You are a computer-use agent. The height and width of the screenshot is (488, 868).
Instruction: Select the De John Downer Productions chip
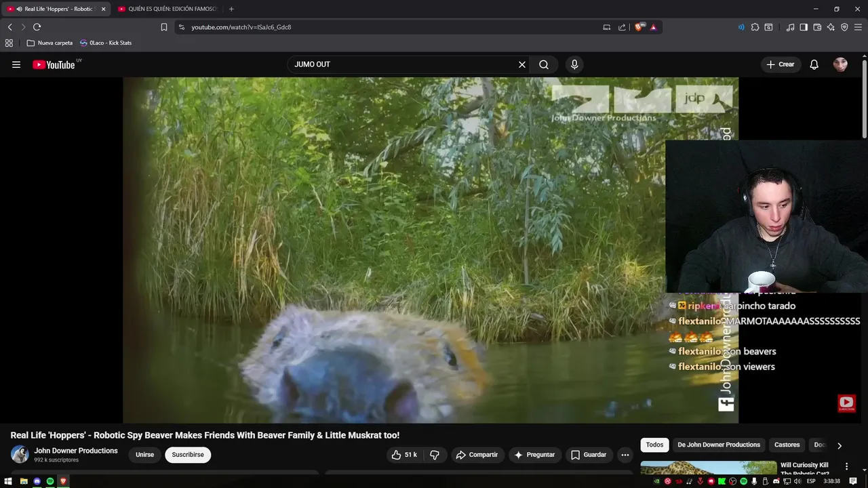(719, 445)
